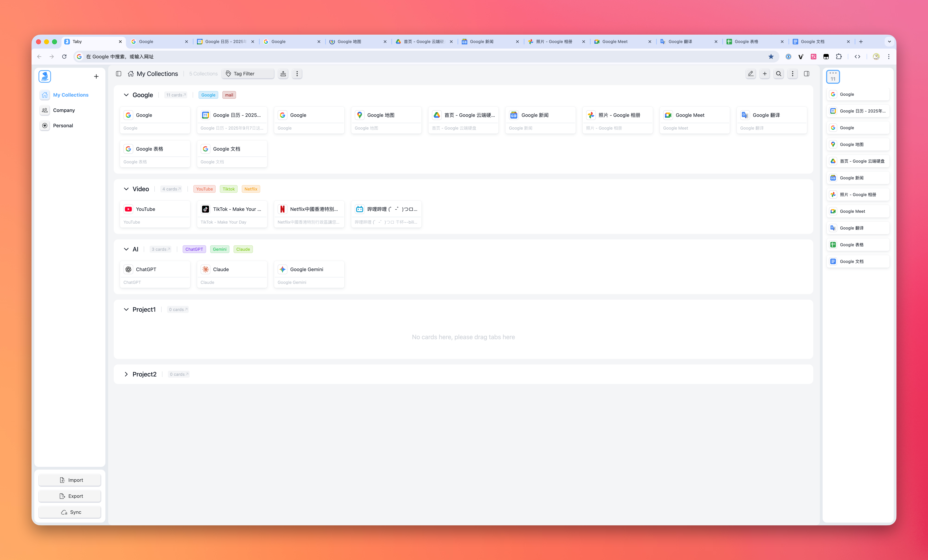928x560 pixels.
Task: Collapse the Google collection
Action: (x=126, y=95)
